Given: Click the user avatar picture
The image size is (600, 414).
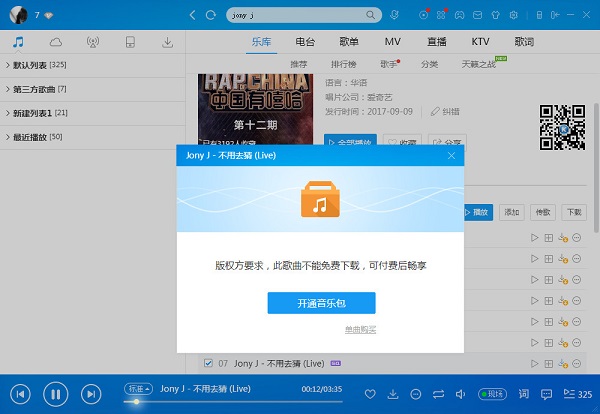Looking at the screenshot, I should tap(18, 15).
